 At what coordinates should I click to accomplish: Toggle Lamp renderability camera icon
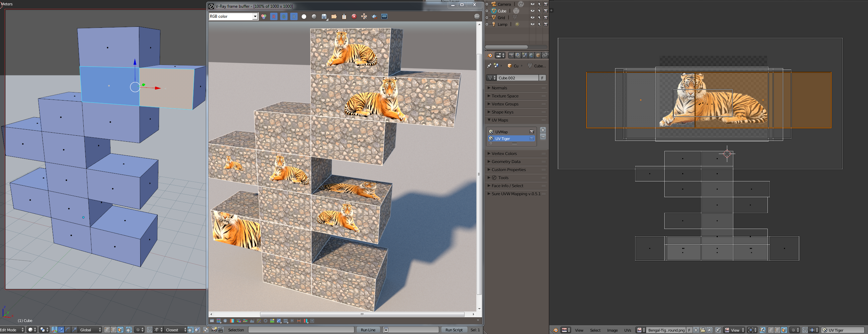coord(546,24)
